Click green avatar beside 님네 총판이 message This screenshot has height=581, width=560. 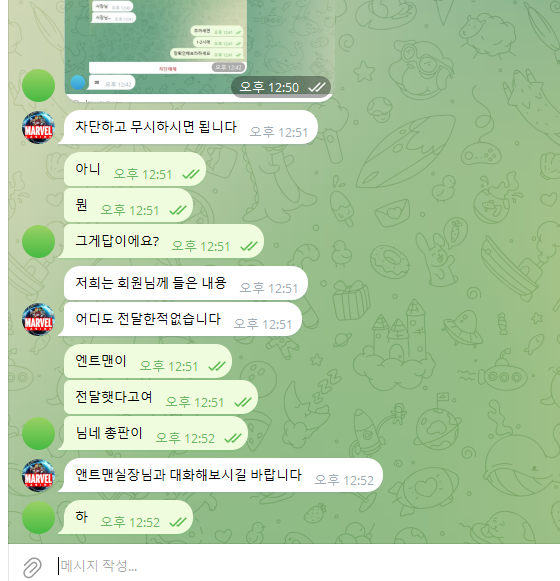[x=39, y=434]
